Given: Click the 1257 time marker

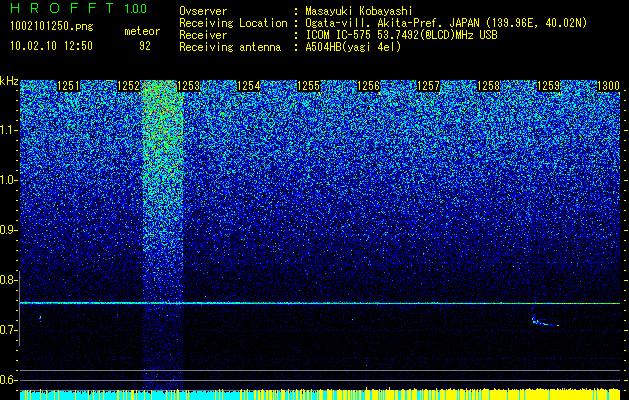Looking at the screenshot, I should 429,86.
